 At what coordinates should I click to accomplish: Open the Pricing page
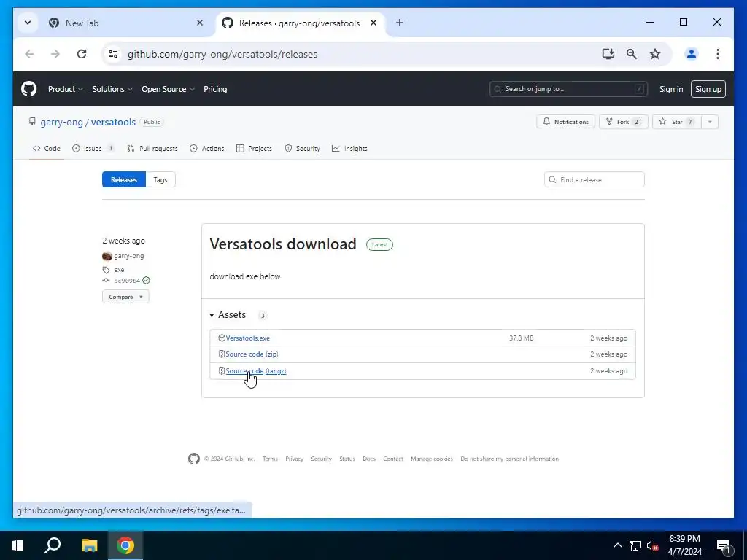tap(215, 89)
